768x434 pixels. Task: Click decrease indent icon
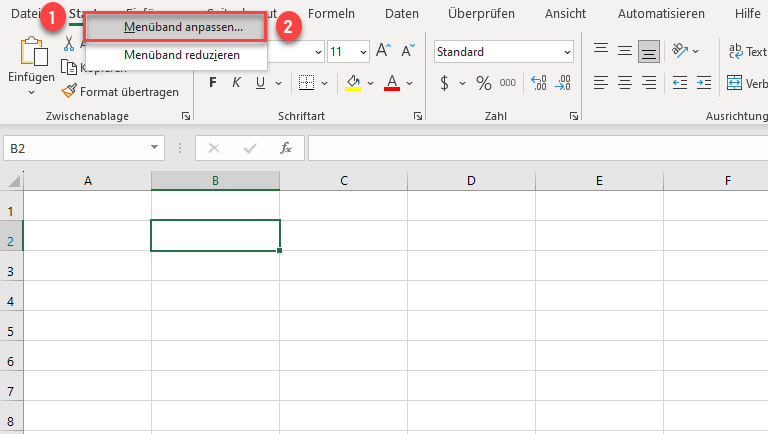coord(680,83)
